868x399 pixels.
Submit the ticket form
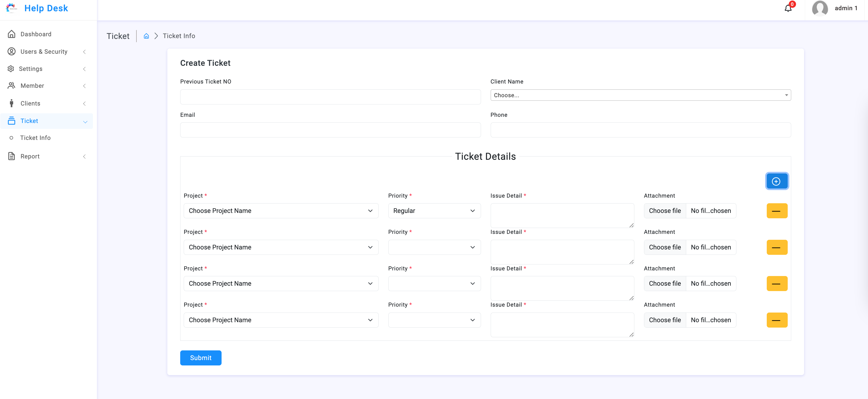tap(201, 358)
